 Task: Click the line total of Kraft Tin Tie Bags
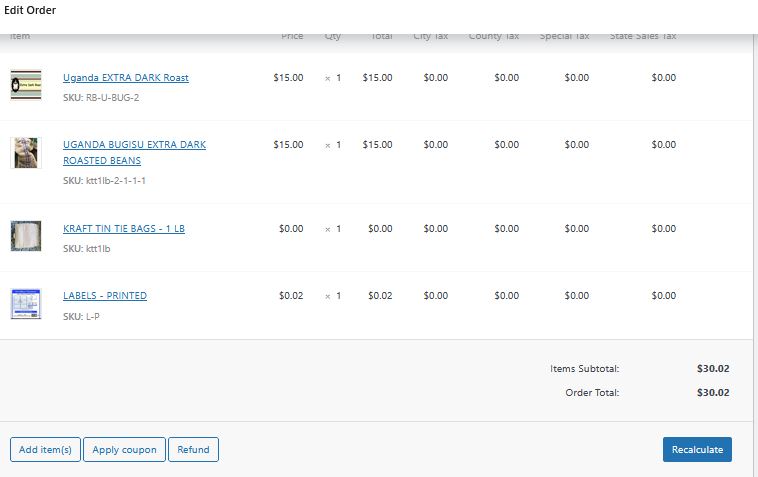coord(380,229)
